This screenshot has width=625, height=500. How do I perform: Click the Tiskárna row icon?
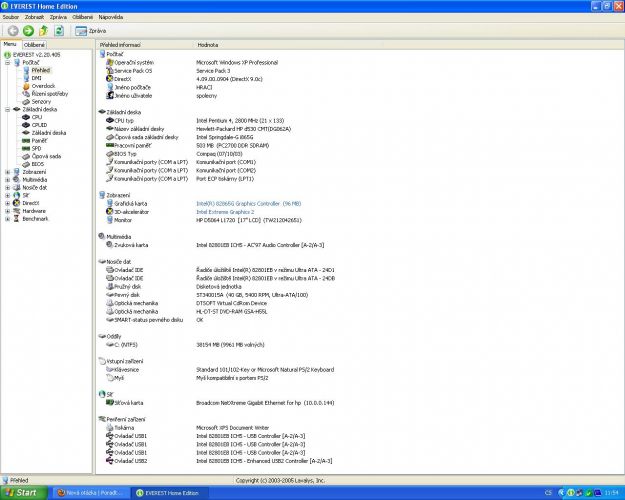pyautogui.click(x=110, y=427)
